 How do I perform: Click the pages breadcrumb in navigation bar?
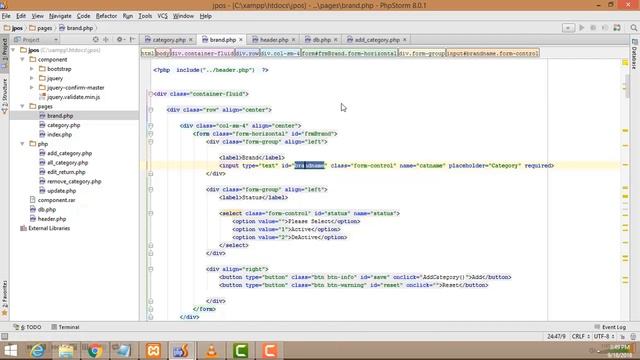point(41,28)
